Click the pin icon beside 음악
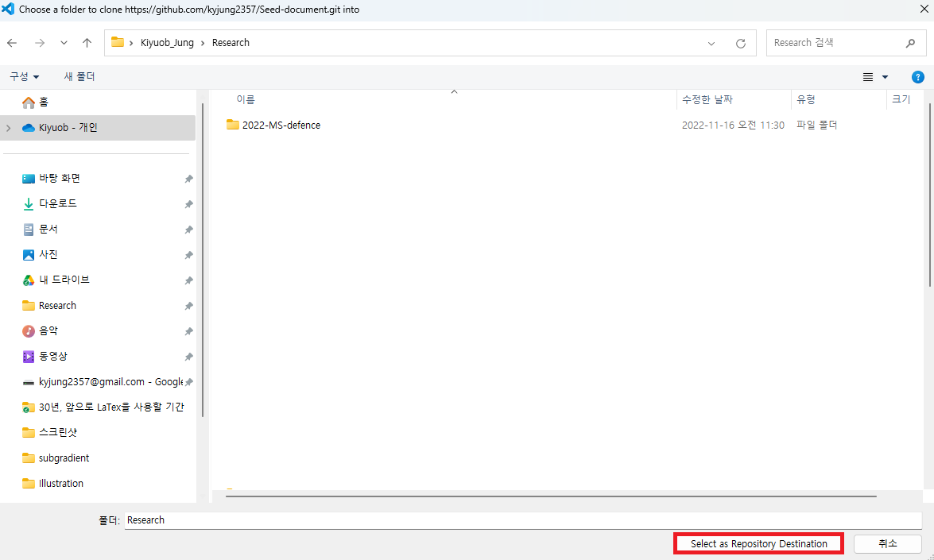This screenshot has height=560, width=934. [188, 331]
